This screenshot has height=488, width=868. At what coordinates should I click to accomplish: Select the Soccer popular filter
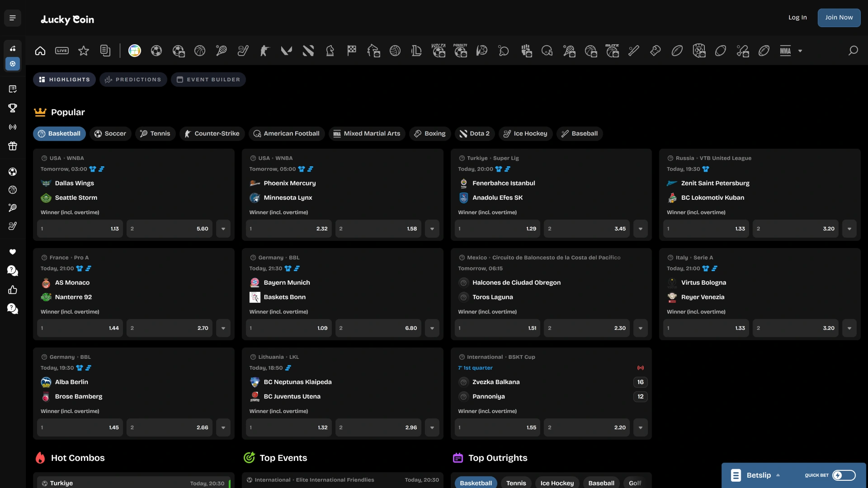pos(110,134)
